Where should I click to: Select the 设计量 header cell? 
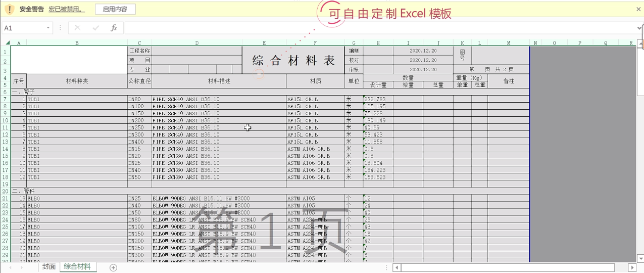(378, 85)
